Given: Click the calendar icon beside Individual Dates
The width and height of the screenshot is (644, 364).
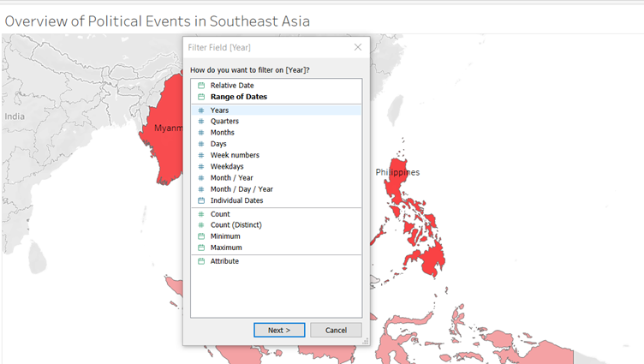Looking at the screenshot, I should coord(201,200).
